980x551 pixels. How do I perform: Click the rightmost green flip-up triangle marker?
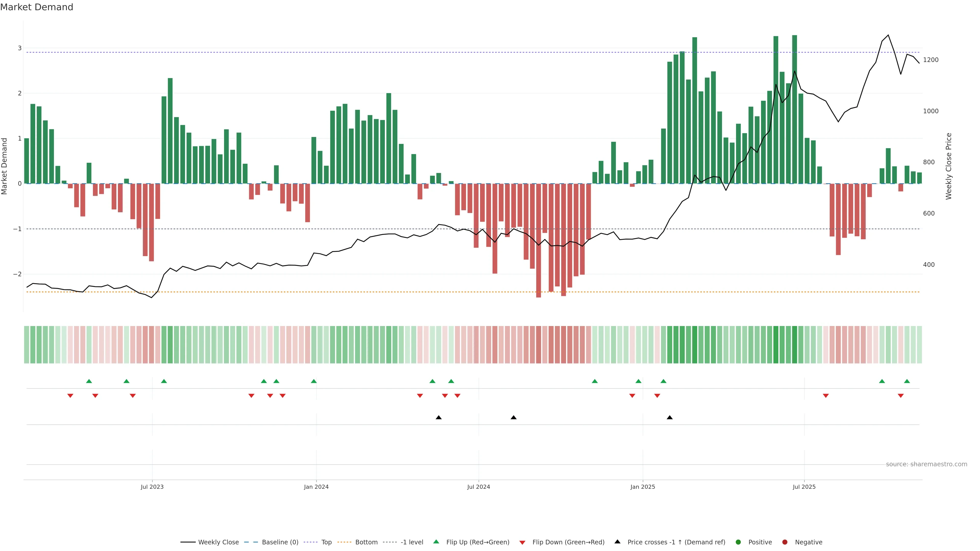(907, 381)
